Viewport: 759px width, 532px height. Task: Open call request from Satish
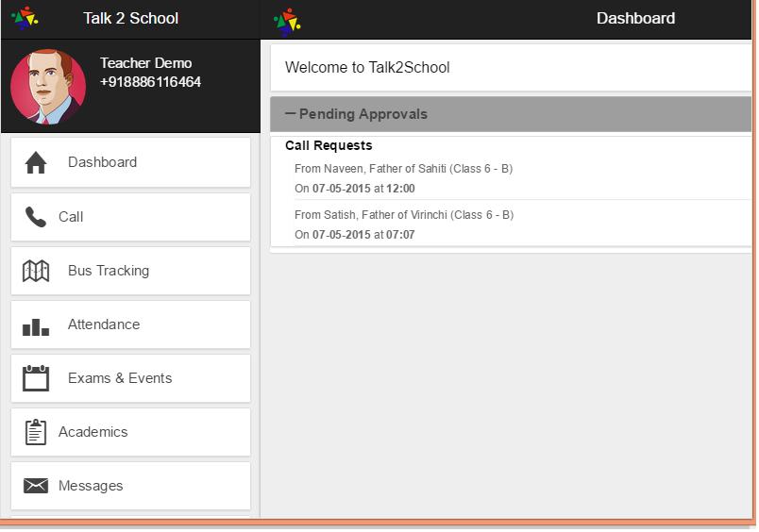tap(404, 224)
